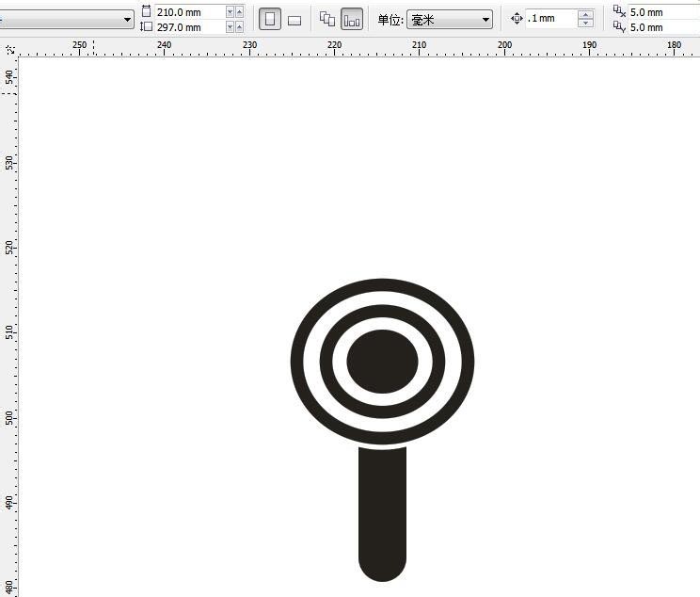Click duplicate distance Y field 5.0 mm

(x=664, y=27)
